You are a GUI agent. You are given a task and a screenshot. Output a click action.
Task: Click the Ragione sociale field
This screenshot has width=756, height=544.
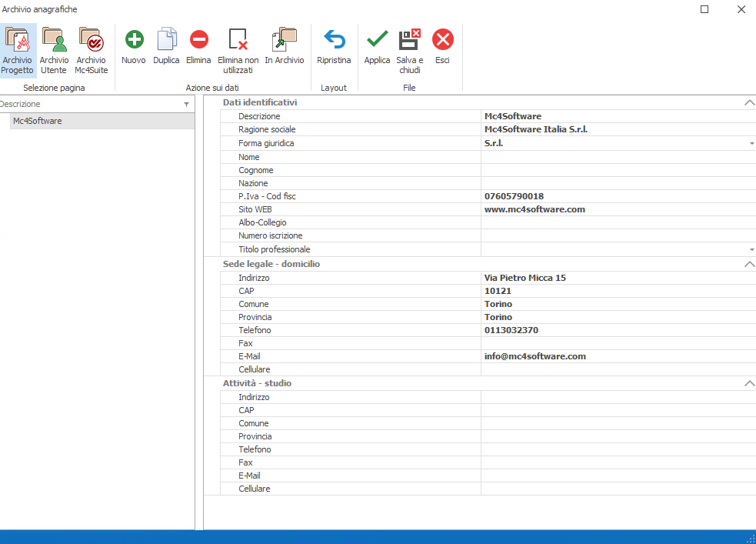tap(618, 129)
